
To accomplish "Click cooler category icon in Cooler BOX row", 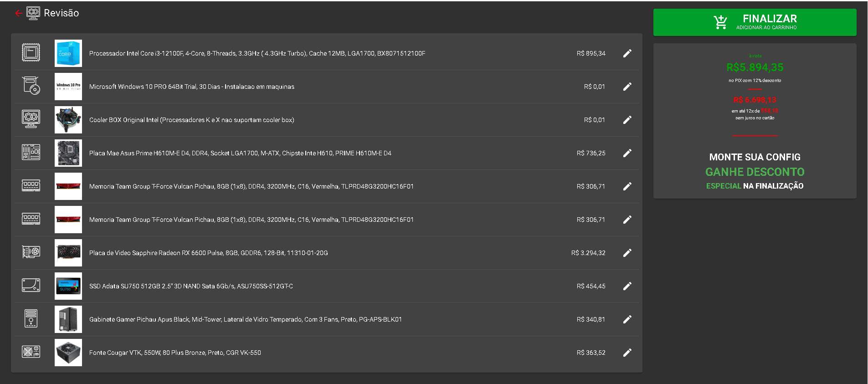I will (x=31, y=119).
